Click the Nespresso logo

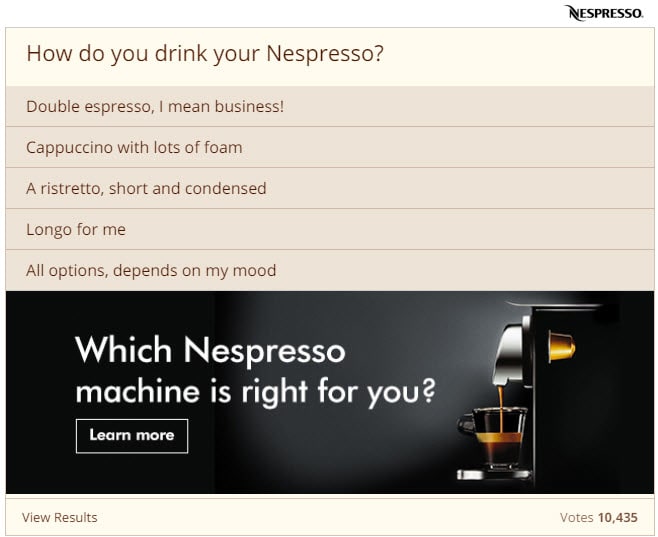(603, 13)
